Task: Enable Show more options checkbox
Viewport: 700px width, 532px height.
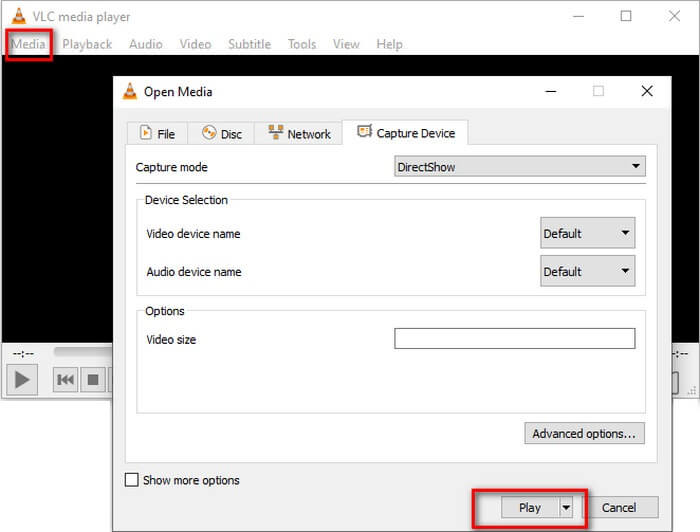Action: (132, 480)
